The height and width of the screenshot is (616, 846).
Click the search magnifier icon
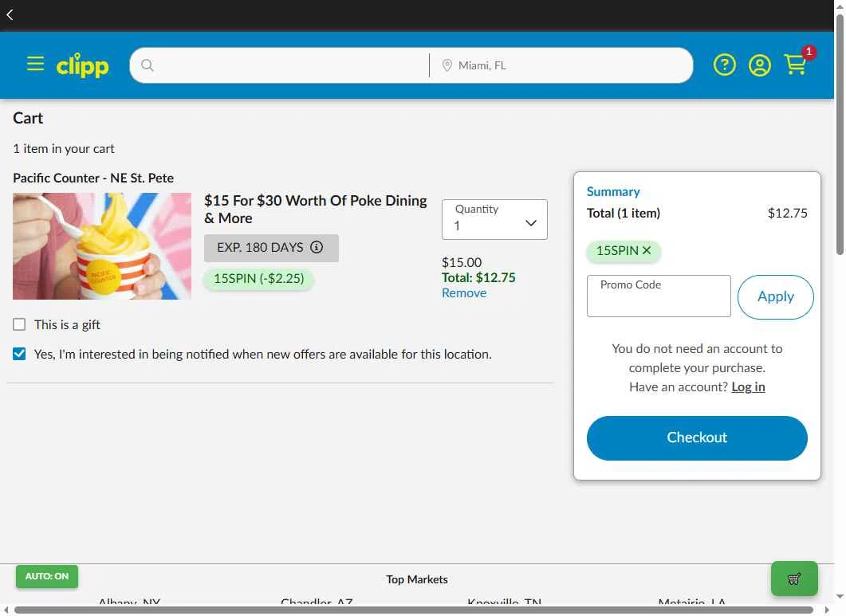(148, 65)
